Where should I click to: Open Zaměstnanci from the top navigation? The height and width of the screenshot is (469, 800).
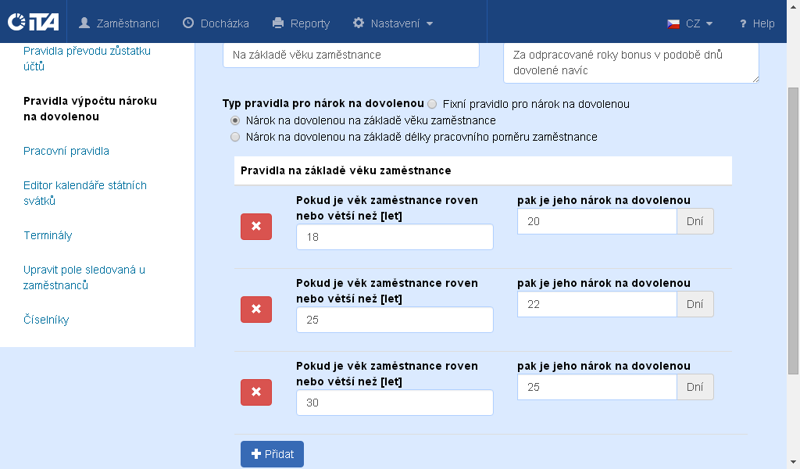[x=121, y=22]
